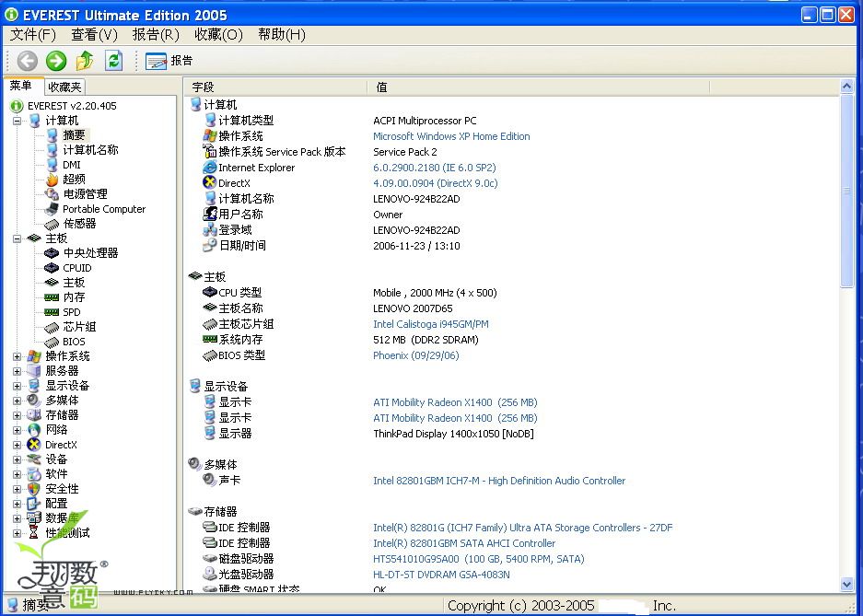Image resolution: width=863 pixels, height=616 pixels.
Task: Expand the 配置 tree node
Action: point(17,504)
